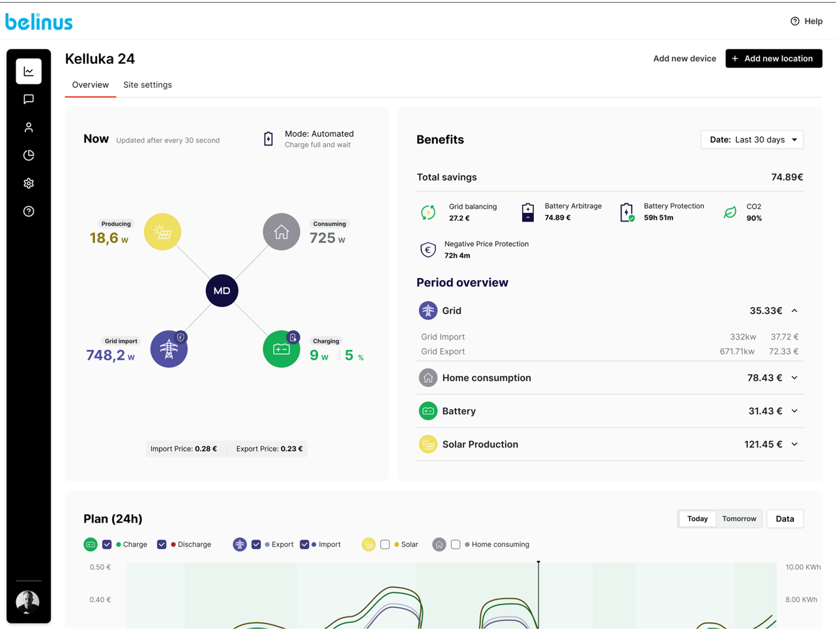This screenshot has height=630, width=840.
Task: Click Add new device
Action: (x=684, y=59)
